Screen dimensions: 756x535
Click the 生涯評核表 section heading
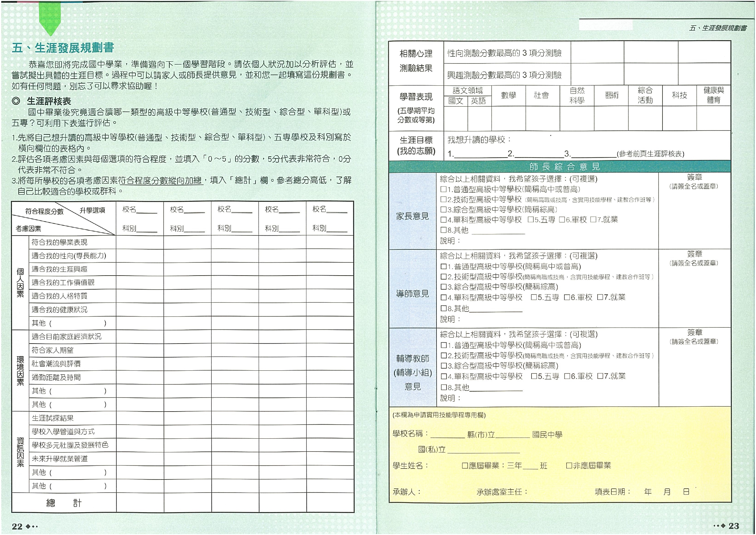tap(49, 101)
